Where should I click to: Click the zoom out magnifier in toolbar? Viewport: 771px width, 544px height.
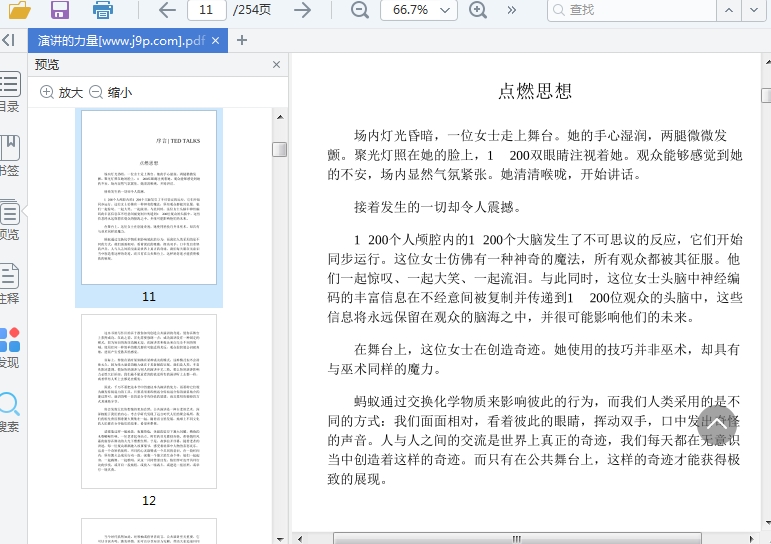(360, 10)
